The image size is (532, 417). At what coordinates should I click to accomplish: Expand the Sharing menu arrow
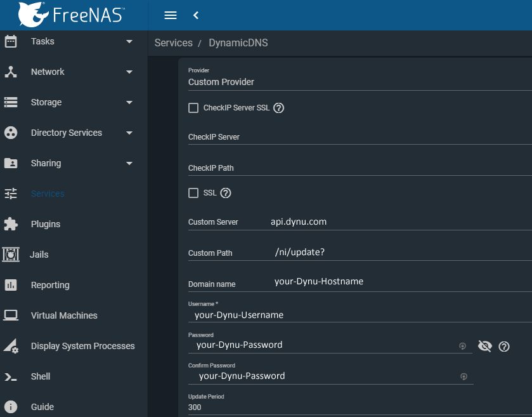tap(129, 163)
